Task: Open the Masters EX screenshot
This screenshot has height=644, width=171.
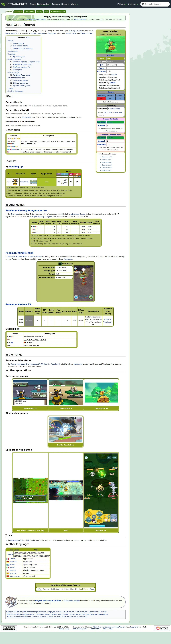Action: click(101, 490)
